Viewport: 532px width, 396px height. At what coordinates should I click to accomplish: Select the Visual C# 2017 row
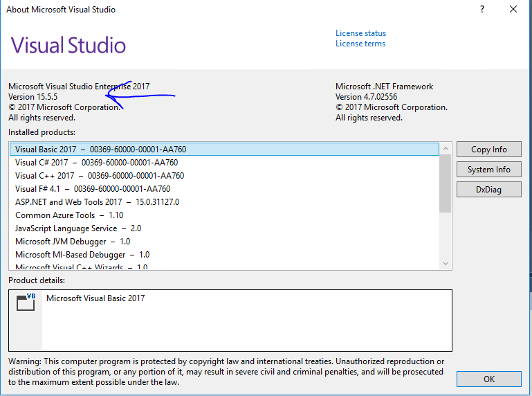[224, 163]
